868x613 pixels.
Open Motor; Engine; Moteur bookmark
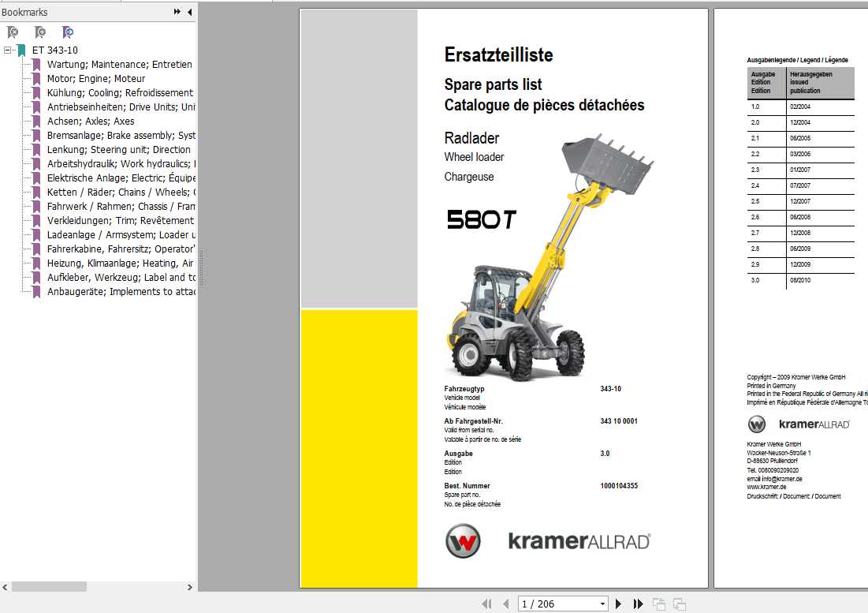point(96,79)
